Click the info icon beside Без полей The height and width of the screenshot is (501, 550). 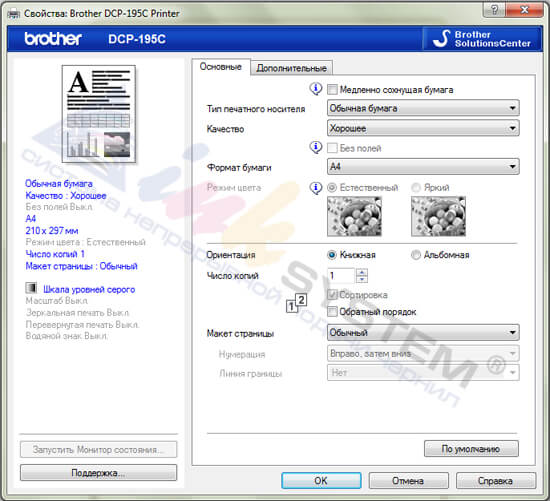tap(316, 147)
